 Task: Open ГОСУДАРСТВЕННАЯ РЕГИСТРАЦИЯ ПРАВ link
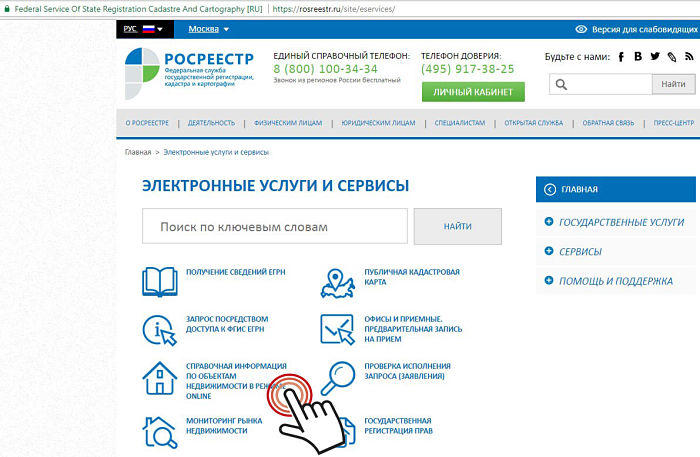pos(398,426)
